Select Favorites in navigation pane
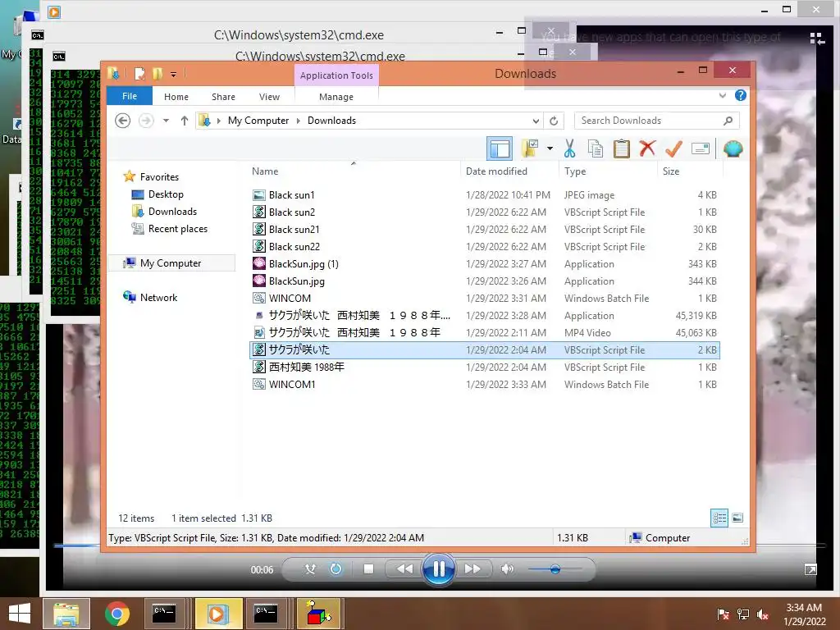This screenshot has height=630, width=840. [x=159, y=177]
